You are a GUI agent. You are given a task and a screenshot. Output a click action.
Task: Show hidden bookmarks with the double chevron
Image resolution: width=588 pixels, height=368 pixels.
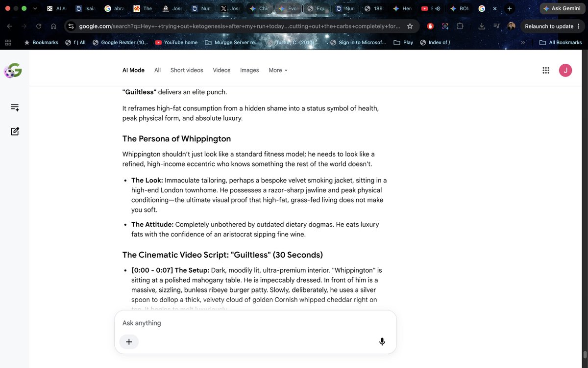(x=523, y=42)
